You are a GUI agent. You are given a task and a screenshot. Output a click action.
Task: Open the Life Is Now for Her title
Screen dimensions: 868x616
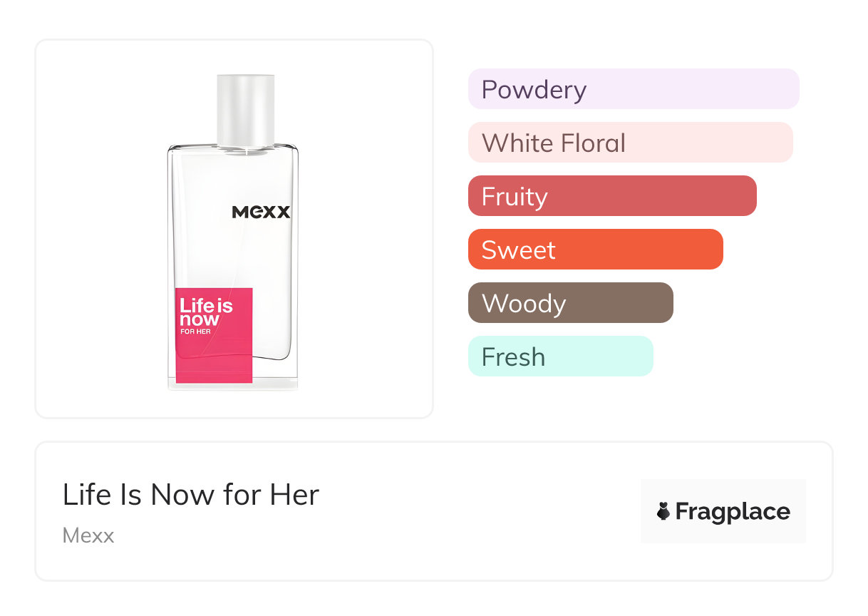point(191,495)
